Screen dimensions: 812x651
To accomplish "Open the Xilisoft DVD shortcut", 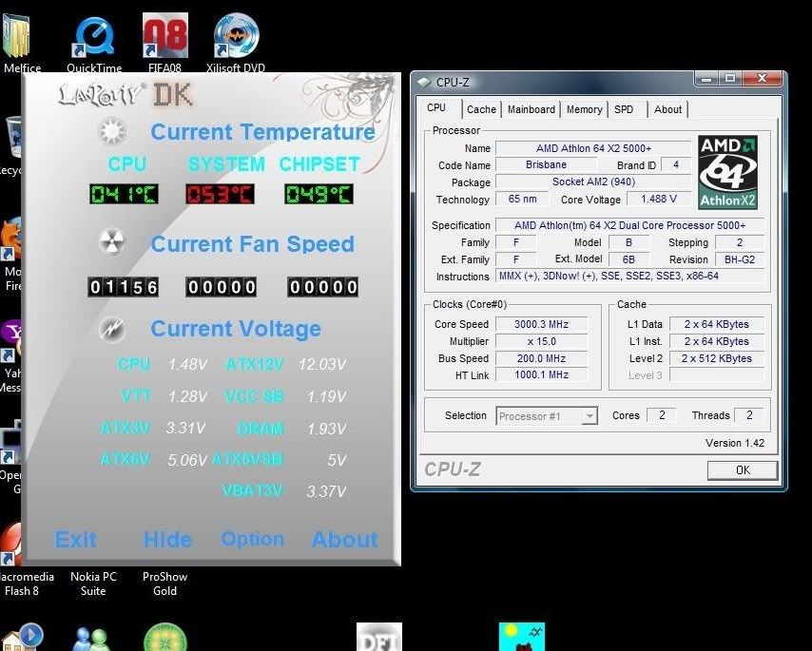I will pos(236,38).
